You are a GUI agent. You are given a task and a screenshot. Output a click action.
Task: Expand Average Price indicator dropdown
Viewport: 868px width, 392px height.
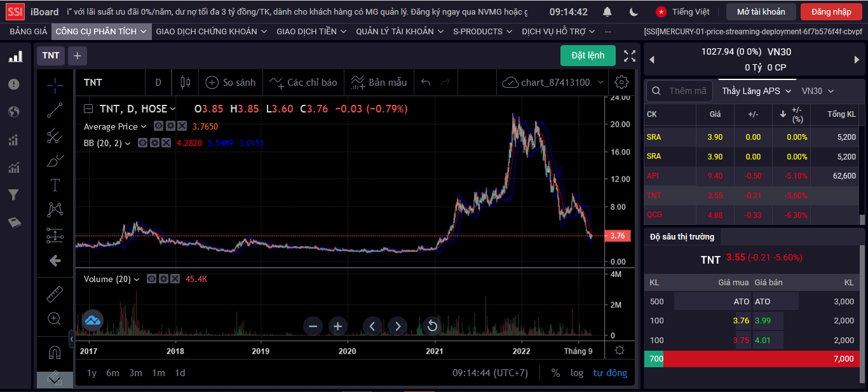coord(144,126)
